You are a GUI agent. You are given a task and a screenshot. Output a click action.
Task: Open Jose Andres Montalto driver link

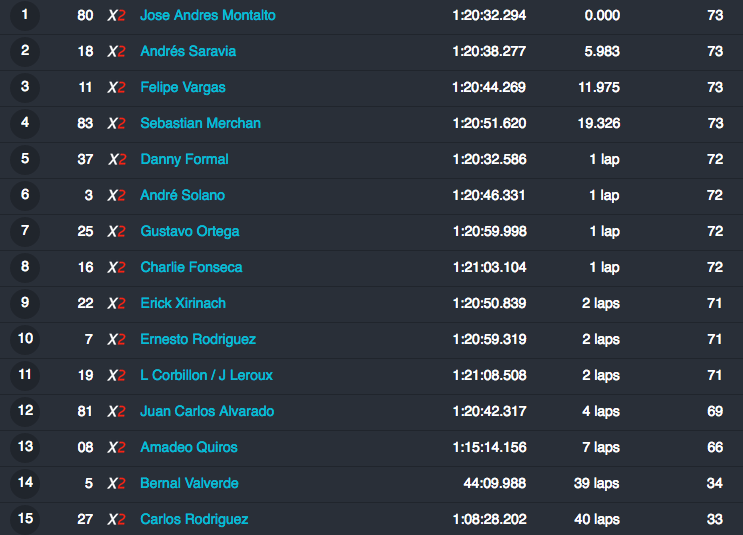(x=208, y=15)
